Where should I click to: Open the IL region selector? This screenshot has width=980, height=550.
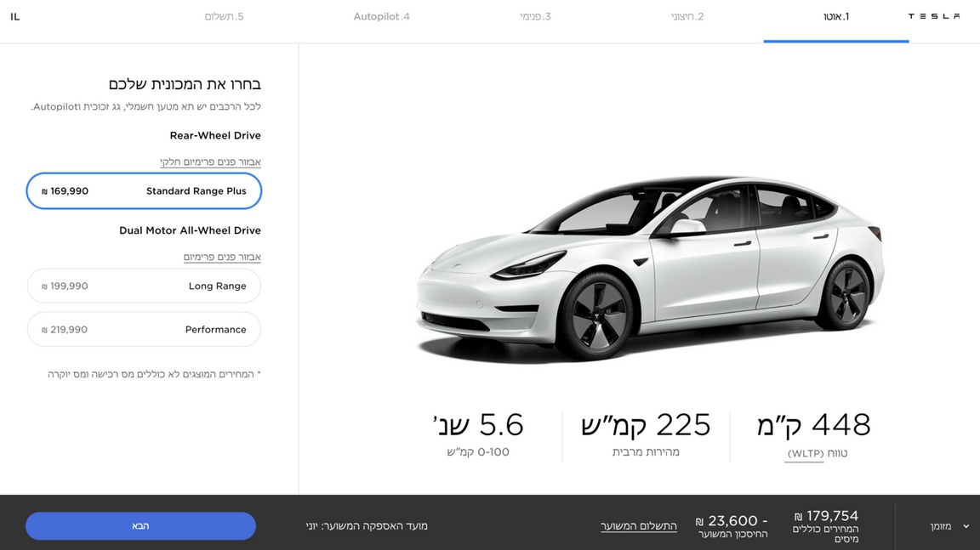pyautogui.click(x=15, y=17)
